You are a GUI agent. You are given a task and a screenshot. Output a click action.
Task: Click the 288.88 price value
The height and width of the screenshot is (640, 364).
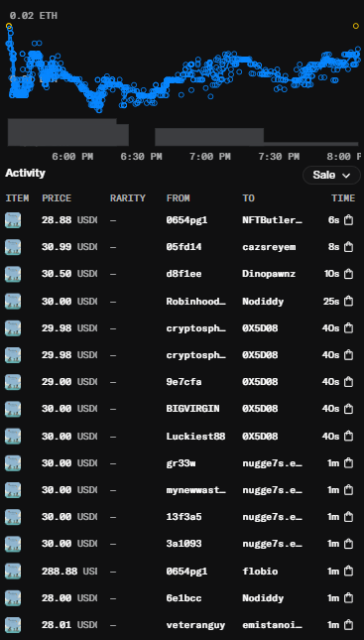pyautogui.click(x=60, y=572)
